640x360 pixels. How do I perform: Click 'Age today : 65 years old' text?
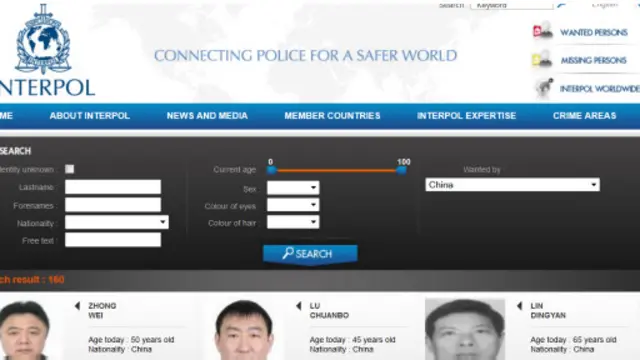click(573, 340)
